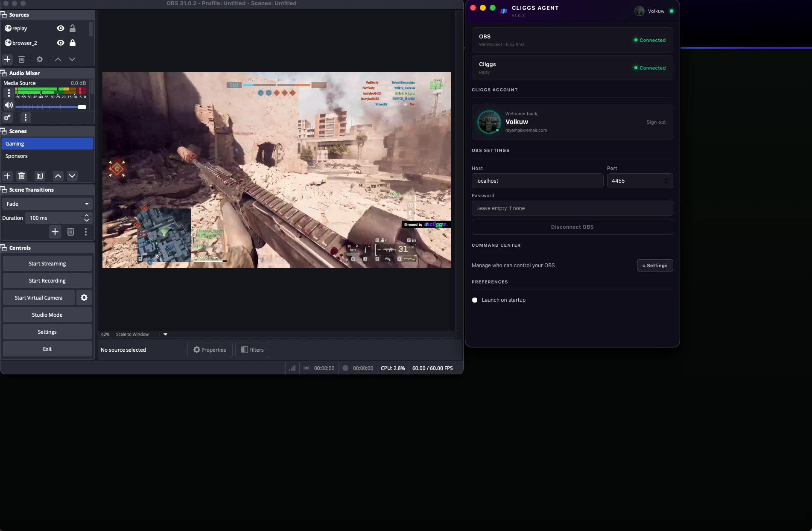Click Exit button in Controls
The image size is (812, 531).
point(47,349)
